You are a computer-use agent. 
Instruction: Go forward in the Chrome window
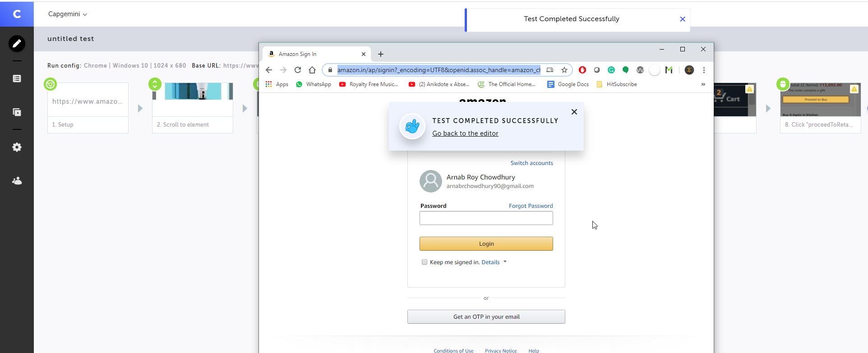(x=283, y=70)
